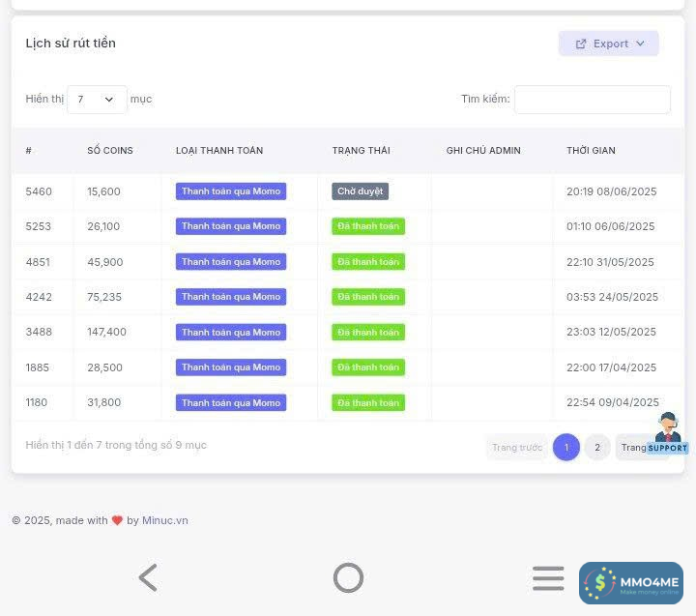Sort by Trạng Thái column header

[x=361, y=151]
